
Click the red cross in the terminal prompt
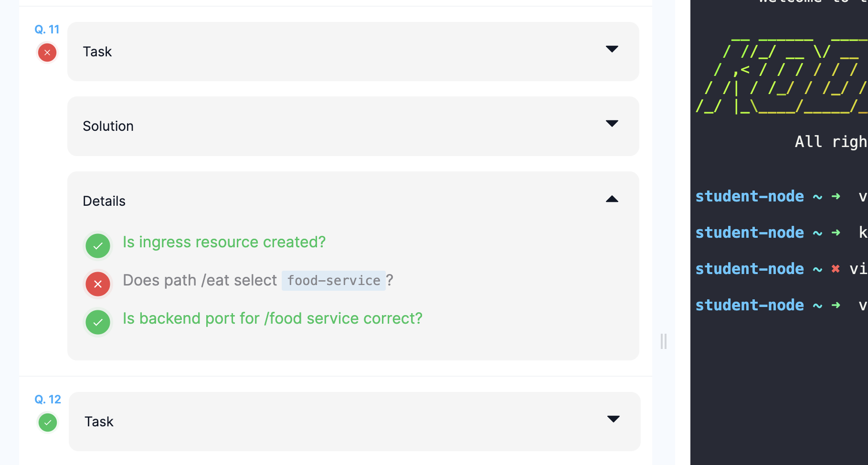pyautogui.click(x=836, y=269)
